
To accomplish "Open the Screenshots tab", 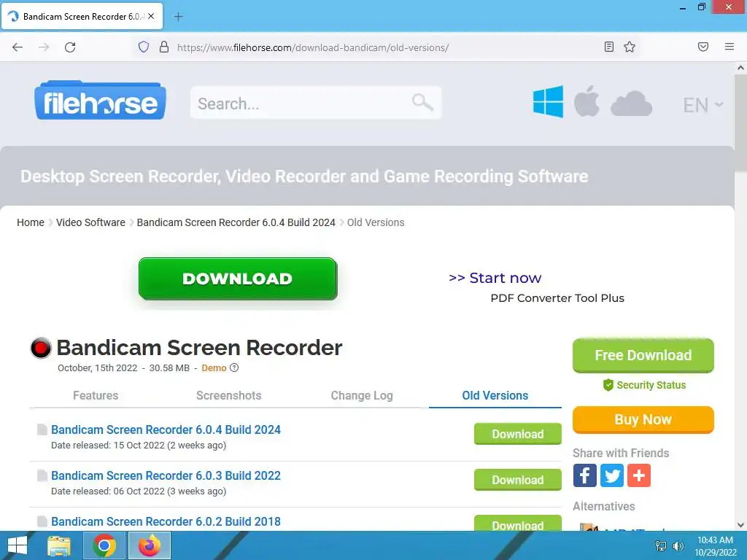I will pos(228,395).
